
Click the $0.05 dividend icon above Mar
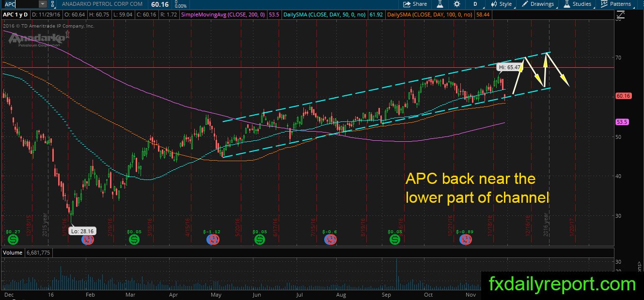[x=135, y=239]
